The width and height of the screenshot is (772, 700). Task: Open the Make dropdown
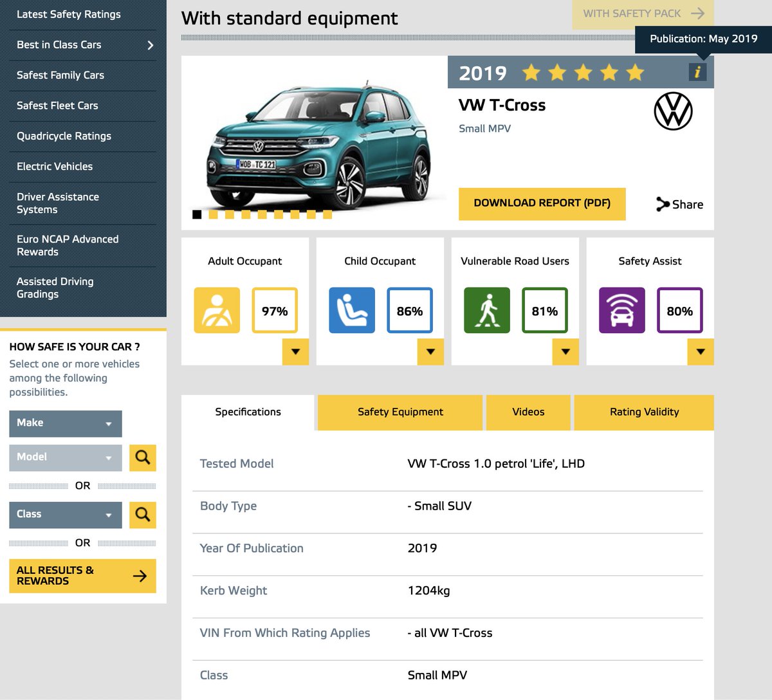point(66,423)
